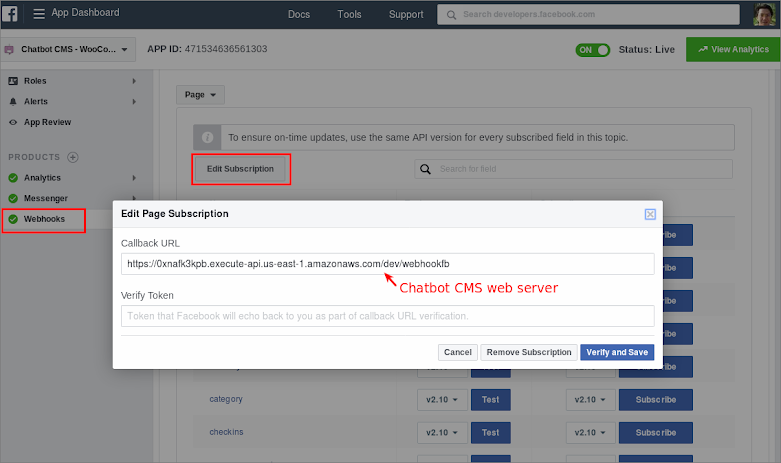This screenshot has height=463, width=781.
Task: Click Test for the category field
Action: (x=491, y=400)
